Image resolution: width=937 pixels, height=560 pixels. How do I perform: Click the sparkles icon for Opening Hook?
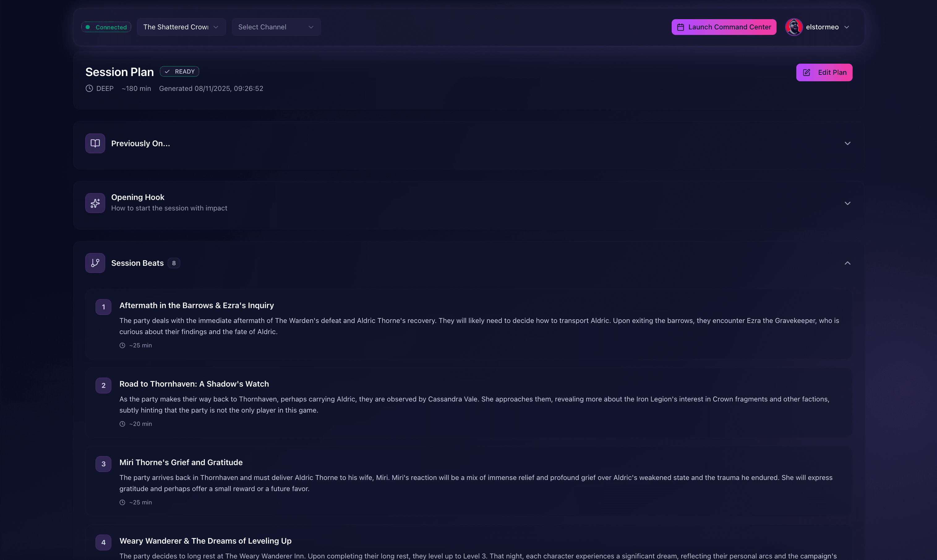[95, 203]
